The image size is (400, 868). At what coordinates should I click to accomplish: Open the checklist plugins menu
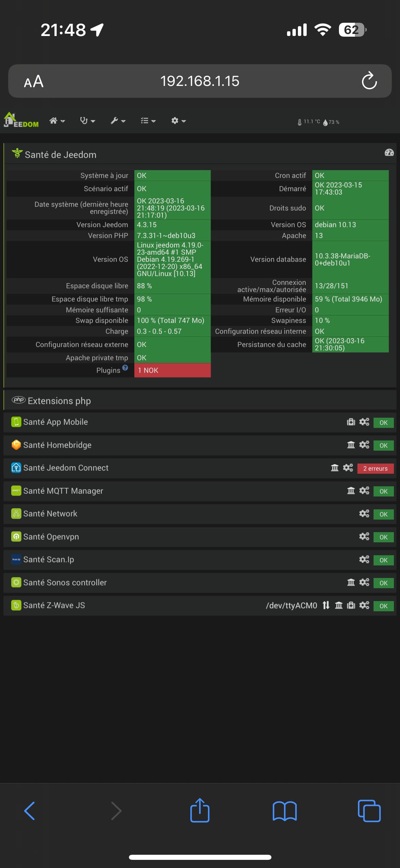[148, 121]
